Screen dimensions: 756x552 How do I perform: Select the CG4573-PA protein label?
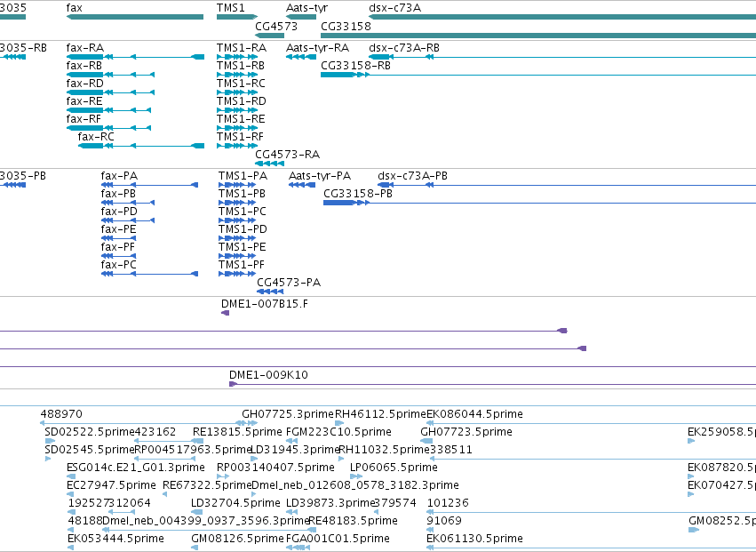(289, 283)
